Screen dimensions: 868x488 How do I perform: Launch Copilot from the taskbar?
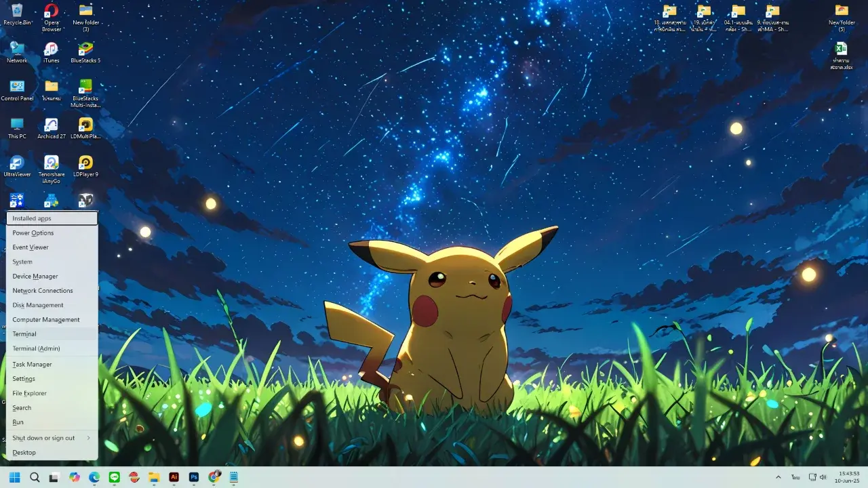click(x=75, y=477)
